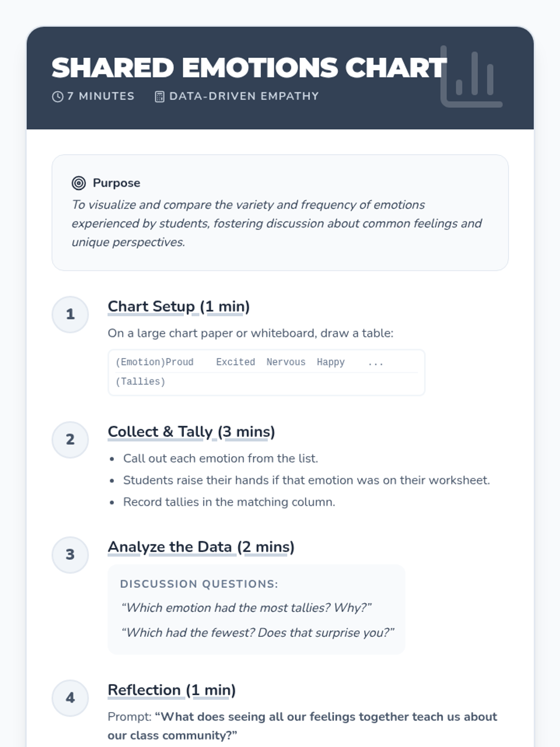Click the target icon next to Purpose
This screenshot has height=747, width=560.
(x=79, y=183)
